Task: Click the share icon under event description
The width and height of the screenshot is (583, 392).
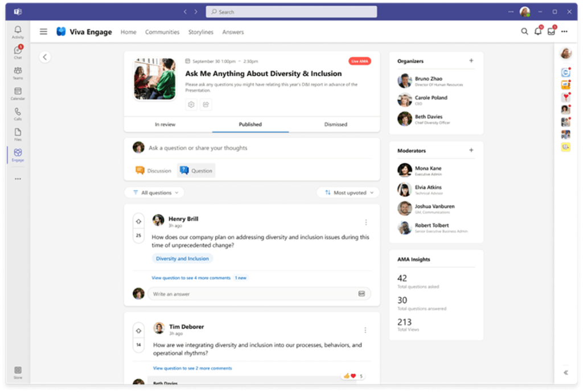Action: click(206, 105)
